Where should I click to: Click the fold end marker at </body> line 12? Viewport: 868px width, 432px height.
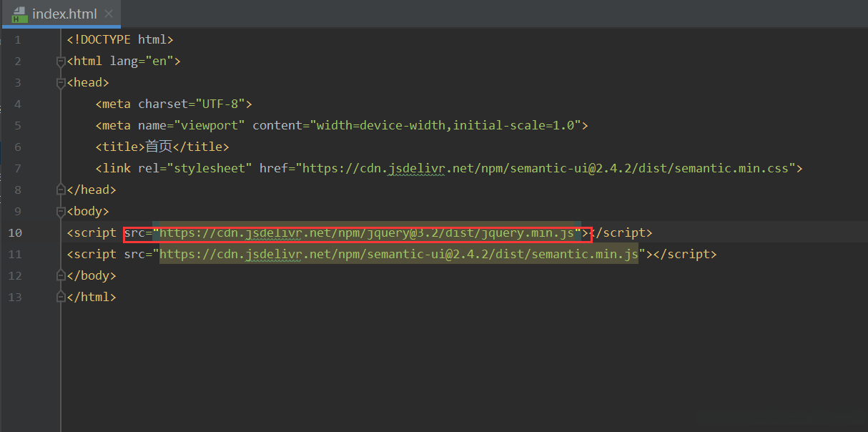tap(61, 275)
